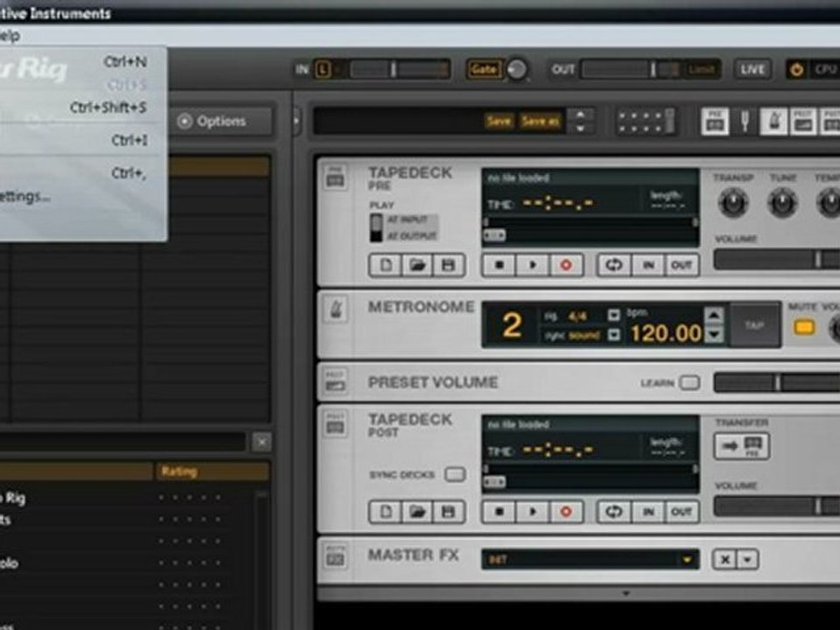Click the Metronome module icon
The image size is (840, 630).
335,310
